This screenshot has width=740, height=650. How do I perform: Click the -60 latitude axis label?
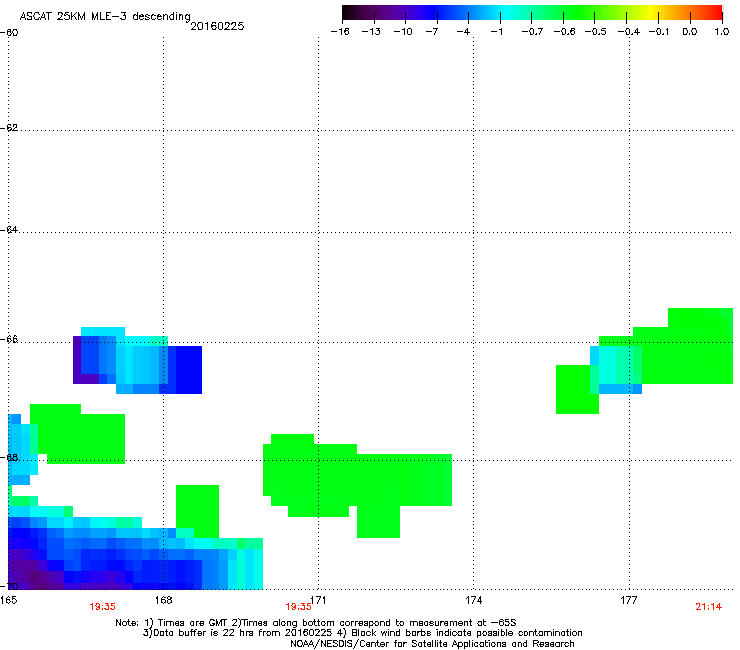point(9,33)
